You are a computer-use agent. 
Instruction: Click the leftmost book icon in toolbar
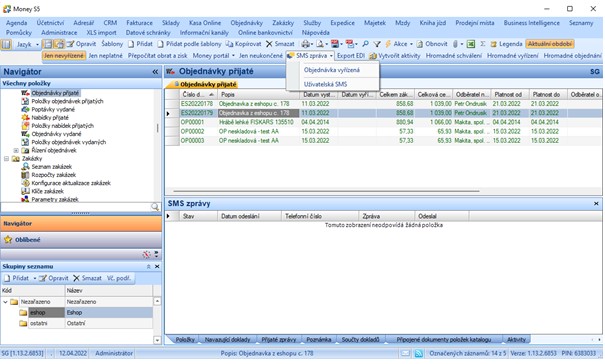click(x=7, y=44)
